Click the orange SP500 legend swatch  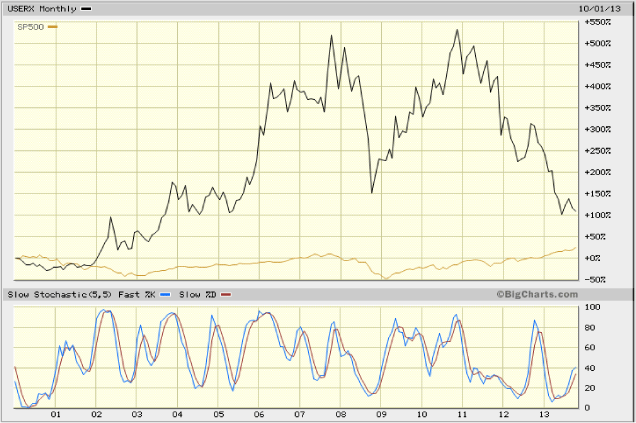coord(53,25)
